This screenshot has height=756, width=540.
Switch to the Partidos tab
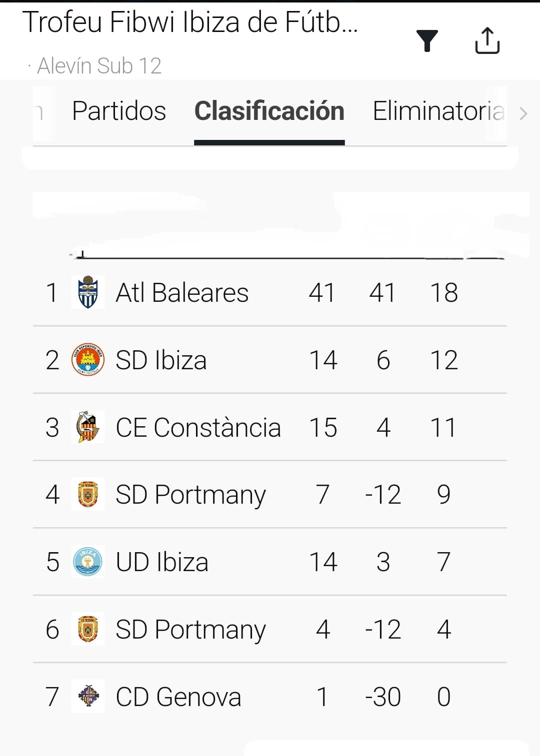click(119, 111)
